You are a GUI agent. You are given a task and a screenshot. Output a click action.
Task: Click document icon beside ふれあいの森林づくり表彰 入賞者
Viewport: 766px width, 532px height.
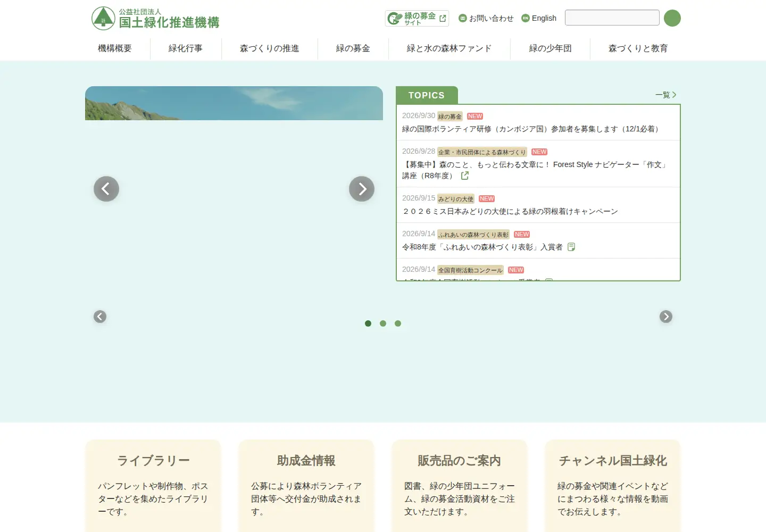[x=571, y=247]
